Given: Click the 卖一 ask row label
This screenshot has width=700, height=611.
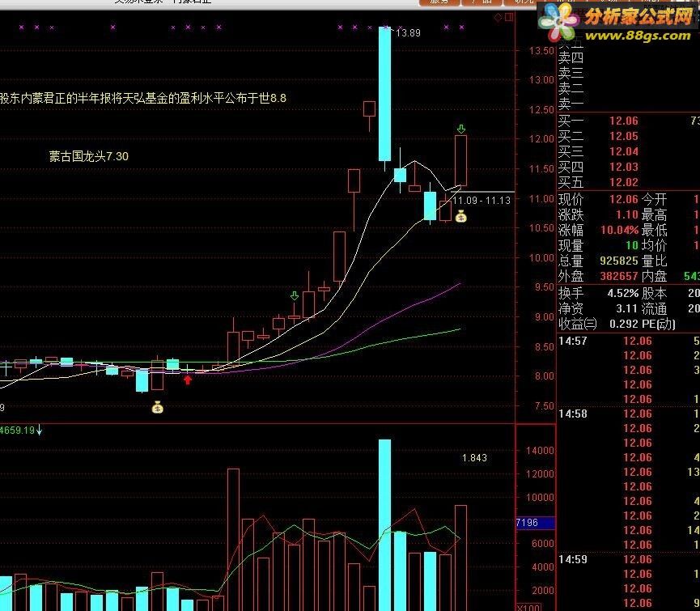Looking at the screenshot, I should pyautogui.click(x=571, y=104).
